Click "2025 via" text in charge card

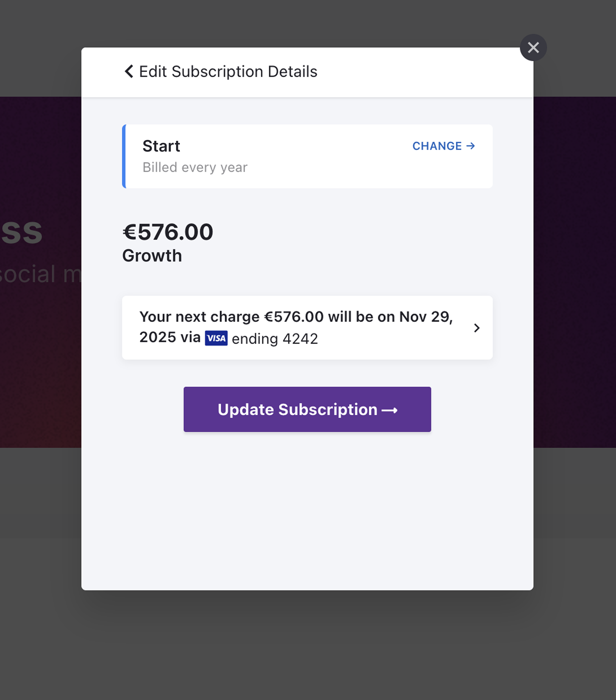tap(170, 337)
